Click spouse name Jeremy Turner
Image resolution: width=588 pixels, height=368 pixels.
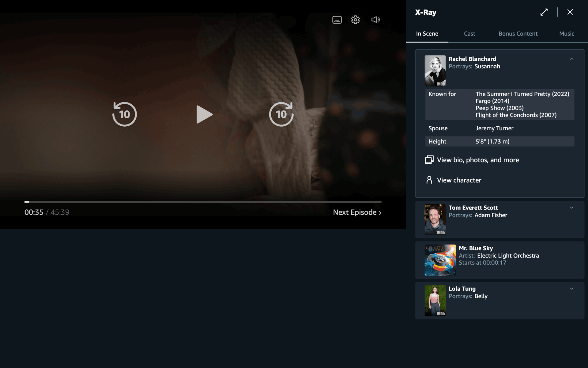tap(494, 128)
